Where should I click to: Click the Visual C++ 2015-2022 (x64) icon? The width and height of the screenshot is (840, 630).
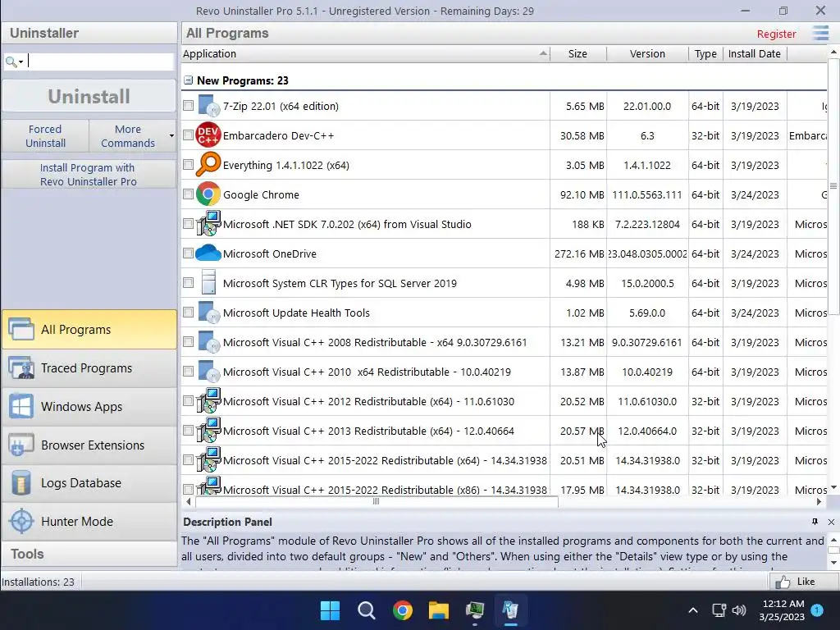[208, 459]
